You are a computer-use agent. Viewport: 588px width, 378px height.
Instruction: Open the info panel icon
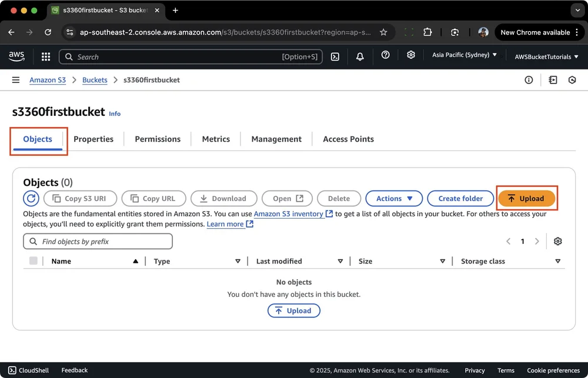click(x=529, y=80)
